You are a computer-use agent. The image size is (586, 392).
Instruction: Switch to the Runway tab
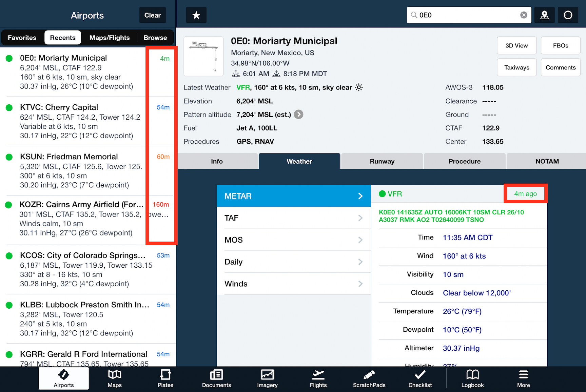click(x=382, y=161)
